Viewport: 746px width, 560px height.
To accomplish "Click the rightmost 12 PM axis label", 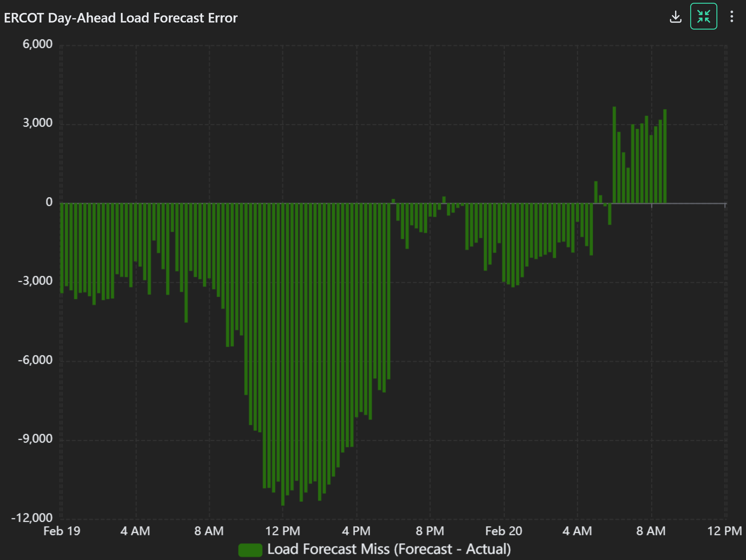I will click(724, 531).
